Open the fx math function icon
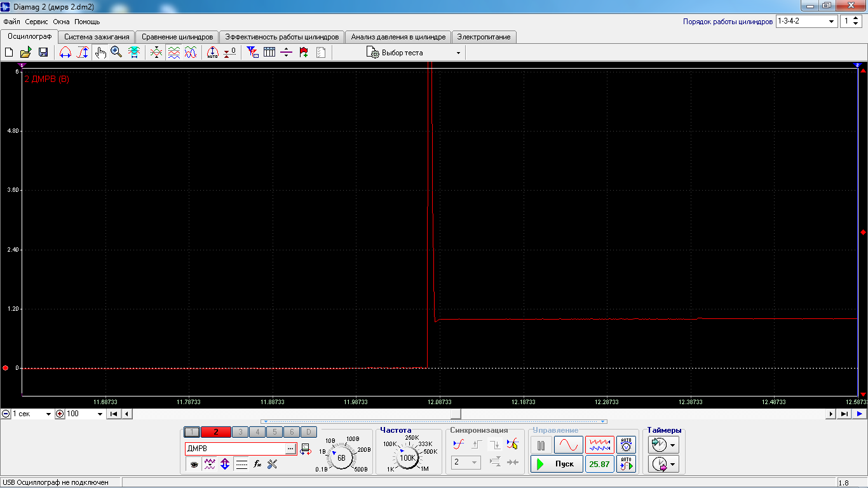This screenshot has width=868, height=488. (x=257, y=464)
